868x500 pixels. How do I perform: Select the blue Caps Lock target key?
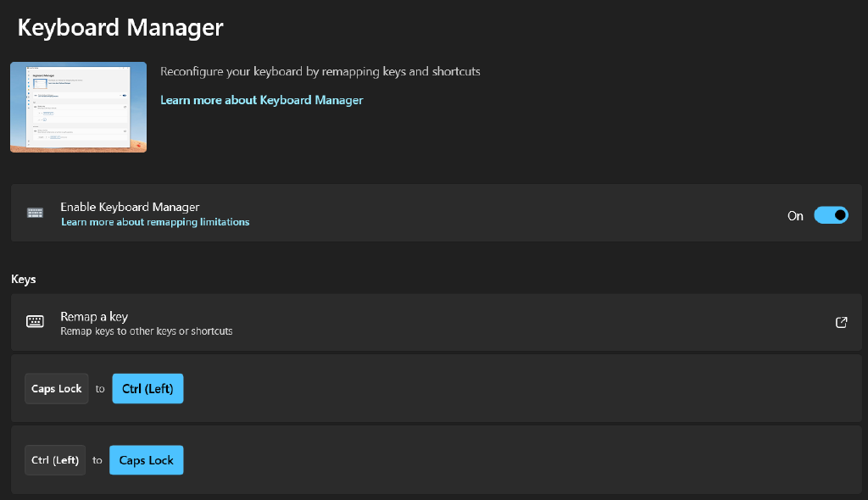coord(146,460)
